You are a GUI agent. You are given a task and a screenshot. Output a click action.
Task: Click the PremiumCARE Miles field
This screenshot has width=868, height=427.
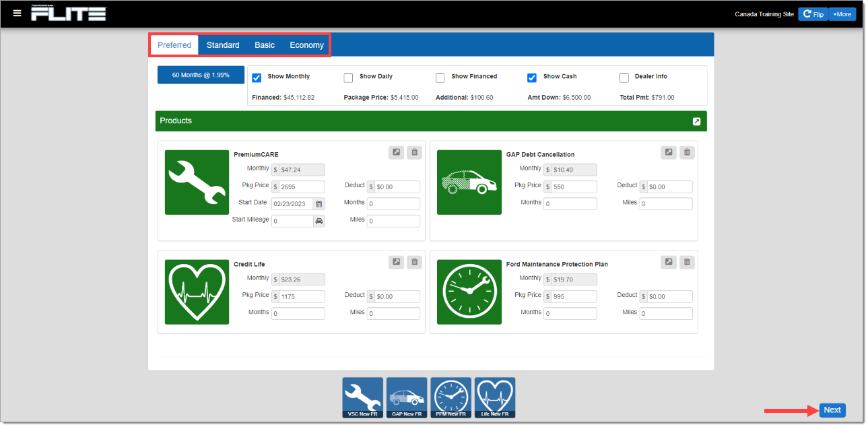pyautogui.click(x=393, y=221)
